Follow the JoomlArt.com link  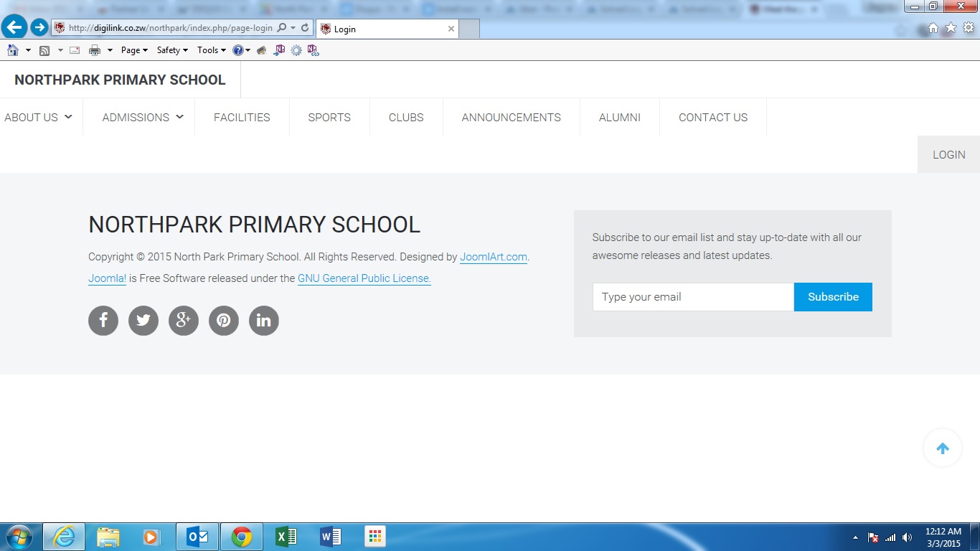coord(493,256)
